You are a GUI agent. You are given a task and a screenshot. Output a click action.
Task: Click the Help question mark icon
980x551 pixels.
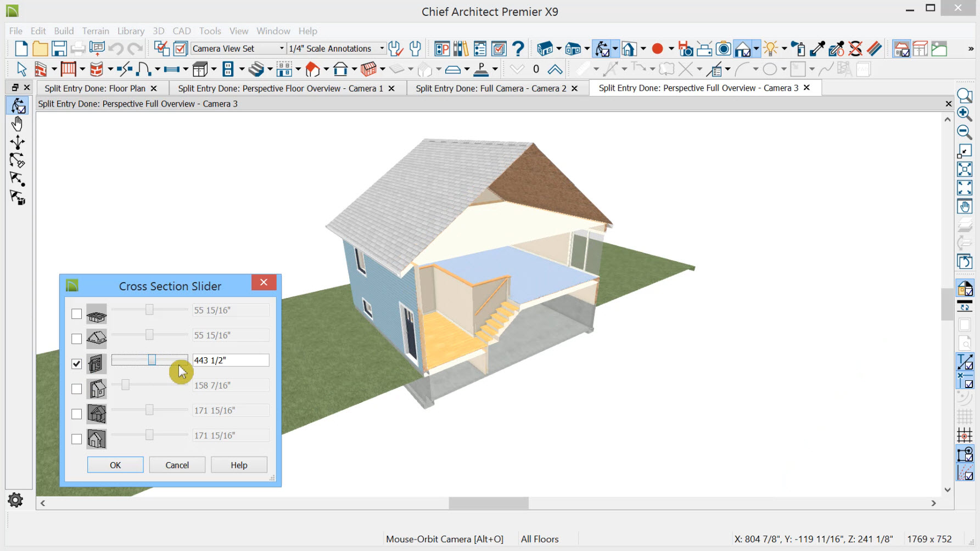(x=518, y=49)
